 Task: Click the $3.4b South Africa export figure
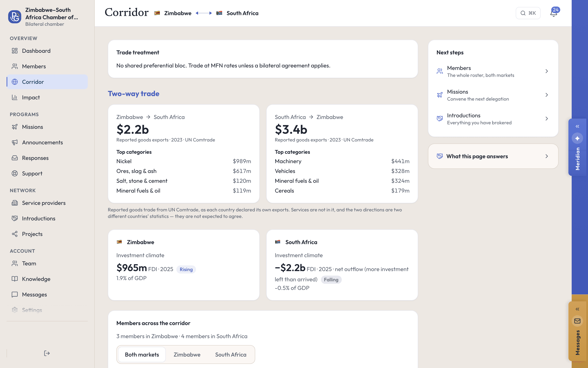point(291,129)
